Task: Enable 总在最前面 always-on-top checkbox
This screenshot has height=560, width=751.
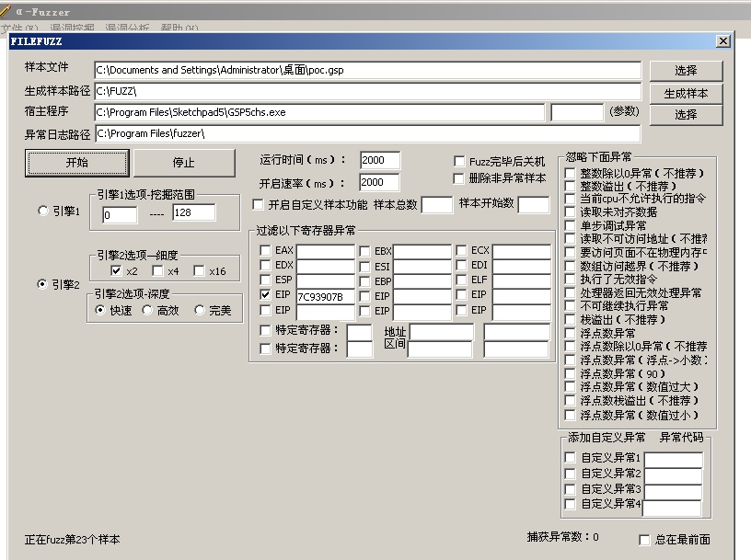Action: tap(644, 540)
